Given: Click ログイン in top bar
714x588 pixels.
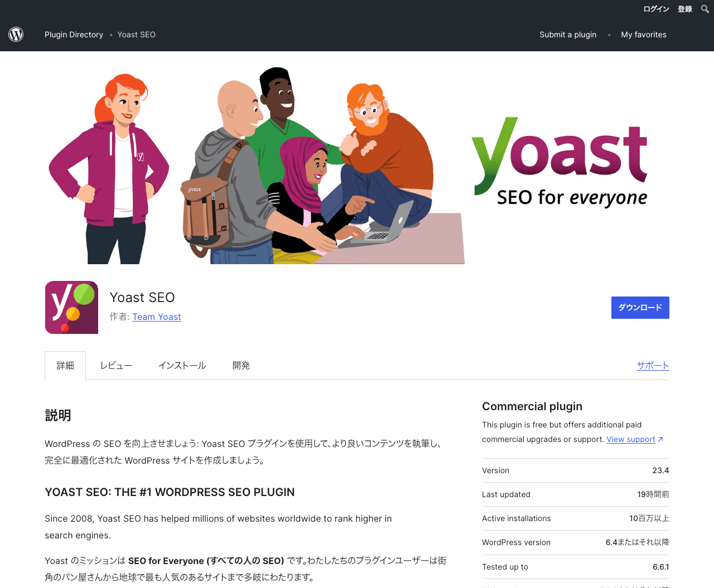Looking at the screenshot, I should click(656, 9).
